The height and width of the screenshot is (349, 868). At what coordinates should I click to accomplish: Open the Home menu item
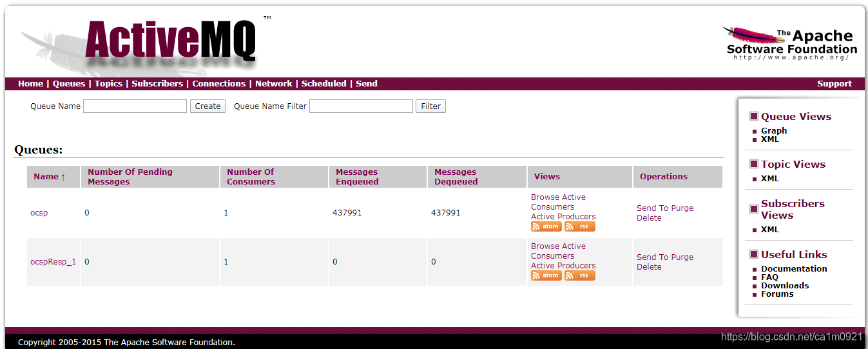pyautogui.click(x=31, y=84)
